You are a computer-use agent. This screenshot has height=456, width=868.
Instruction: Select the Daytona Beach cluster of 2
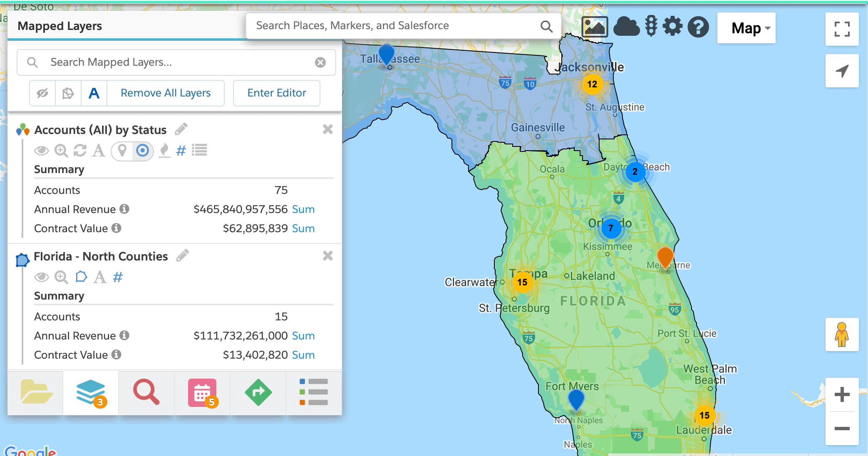tap(635, 171)
